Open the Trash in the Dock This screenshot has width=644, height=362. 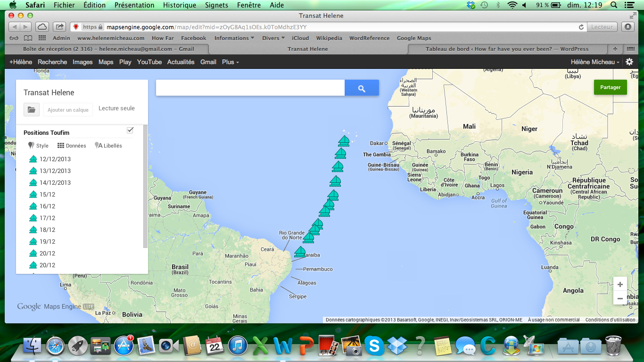(x=613, y=346)
